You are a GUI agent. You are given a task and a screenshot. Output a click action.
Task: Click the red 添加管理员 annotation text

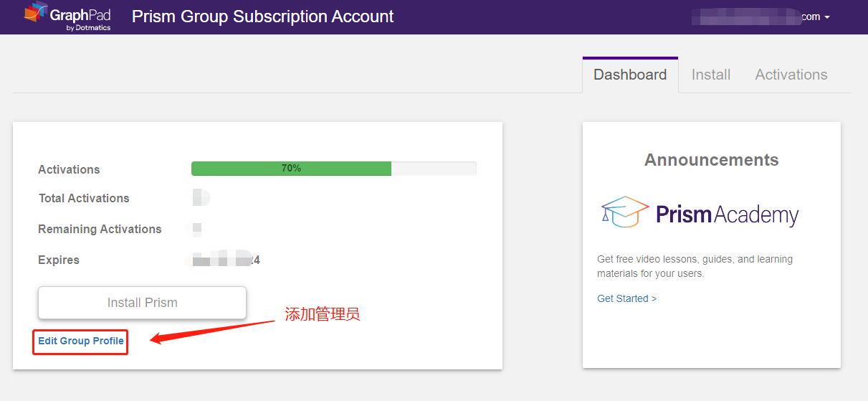322,314
